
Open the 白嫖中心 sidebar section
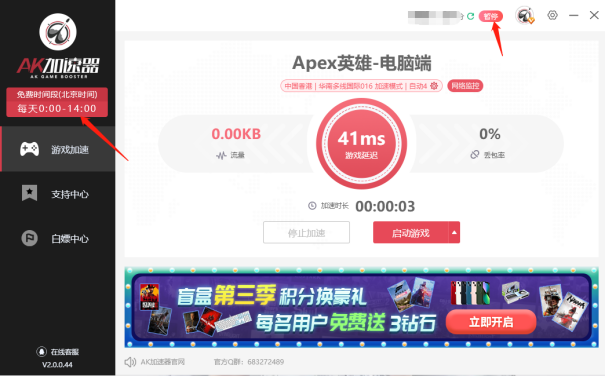[x=58, y=239]
